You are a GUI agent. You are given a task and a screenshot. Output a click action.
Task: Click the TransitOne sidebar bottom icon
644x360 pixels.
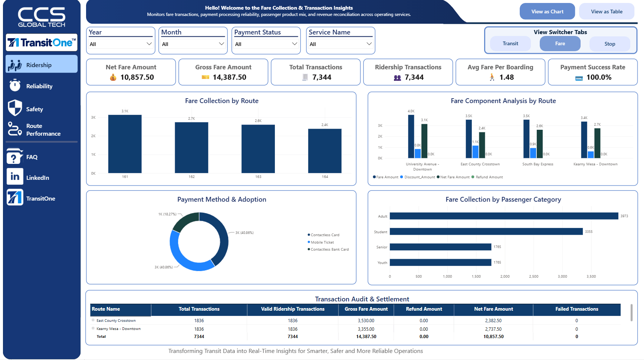click(x=15, y=197)
